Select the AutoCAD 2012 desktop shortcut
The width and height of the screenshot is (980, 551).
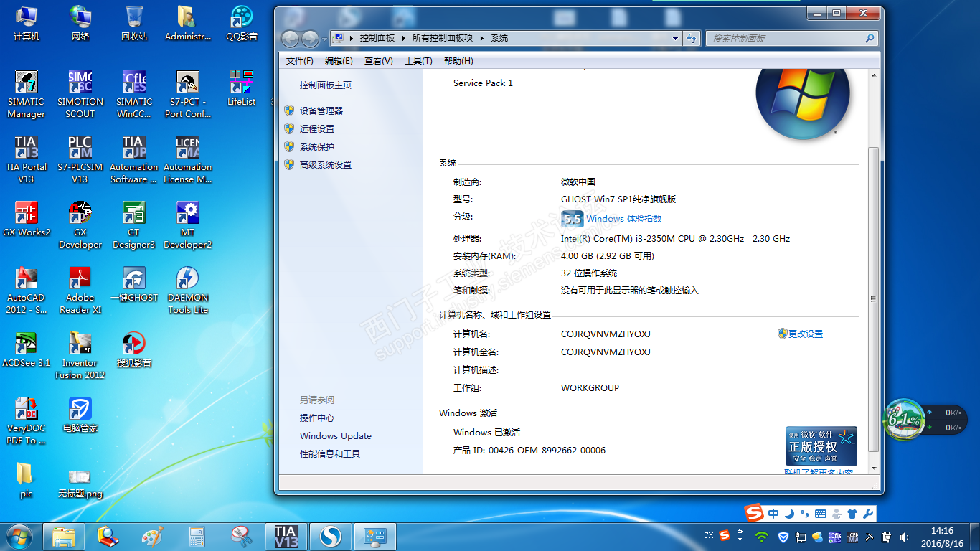(27, 290)
